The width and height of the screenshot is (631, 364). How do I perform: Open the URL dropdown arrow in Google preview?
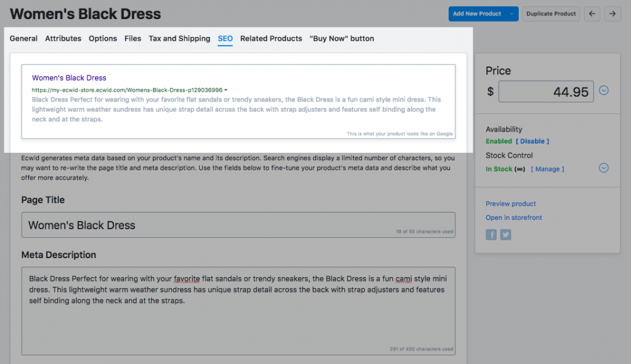pos(226,90)
